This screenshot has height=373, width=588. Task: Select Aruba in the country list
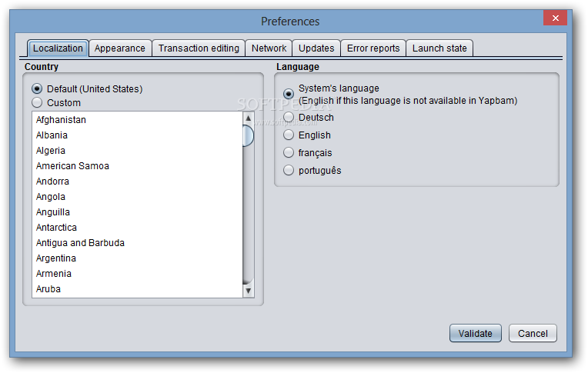[x=138, y=288]
